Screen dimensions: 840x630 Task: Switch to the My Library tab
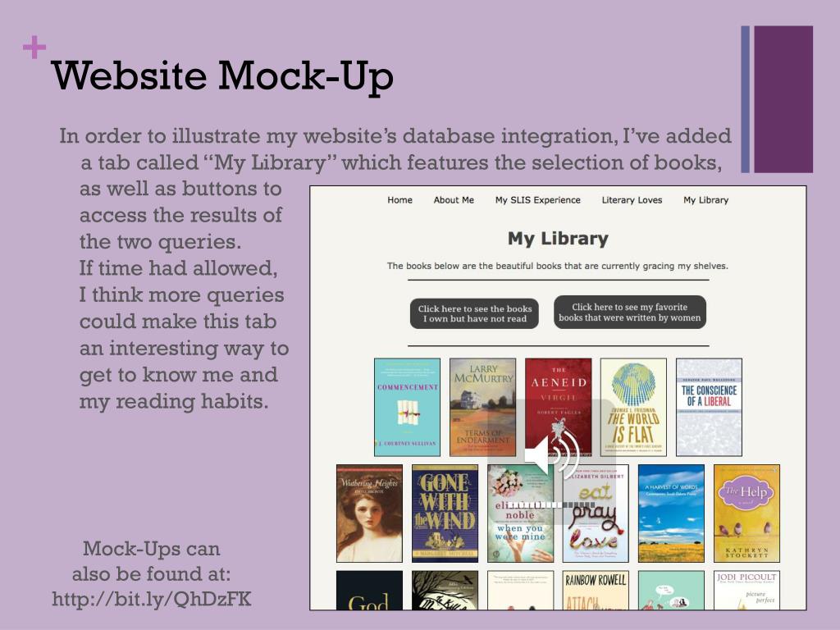point(705,200)
